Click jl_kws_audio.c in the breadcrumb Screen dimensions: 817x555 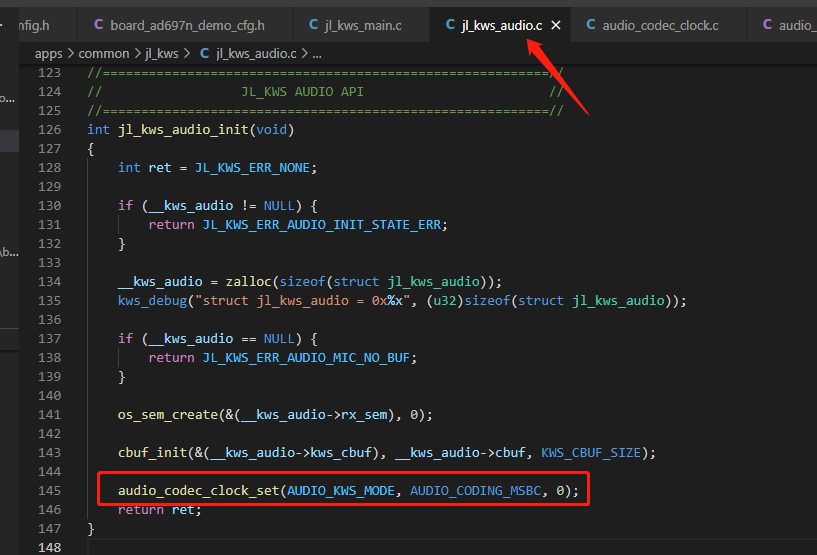256,54
